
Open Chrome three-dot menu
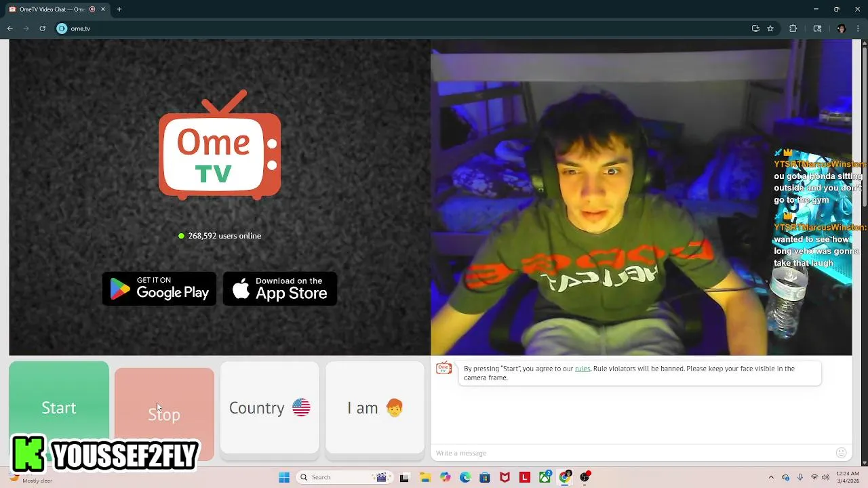coord(859,28)
